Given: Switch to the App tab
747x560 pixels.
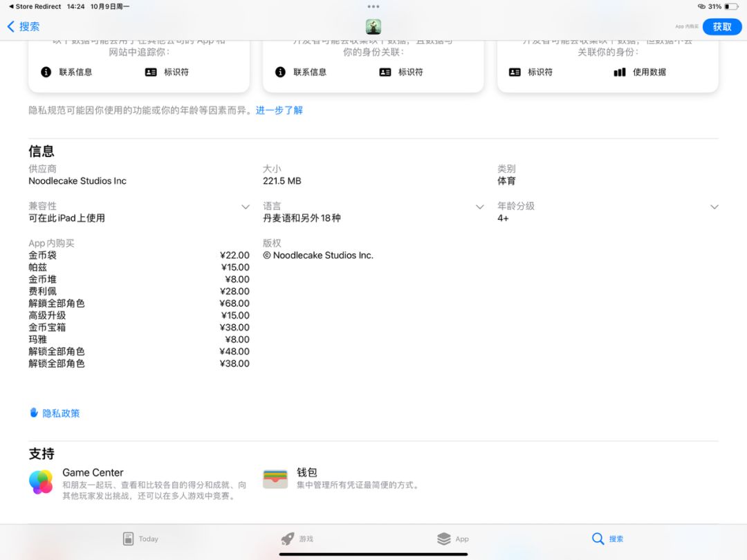Looking at the screenshot, I should pyautogui.click(x=453, y=539).
